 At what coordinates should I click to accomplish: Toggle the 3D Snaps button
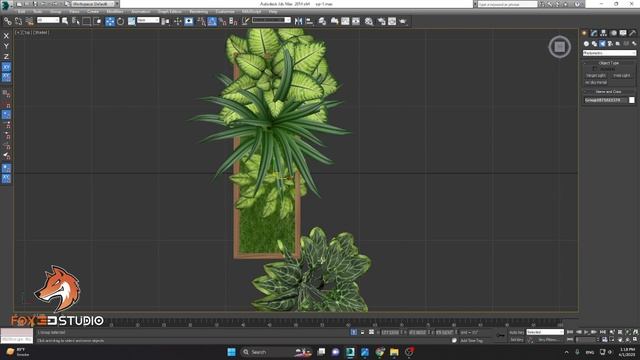[201, 21]
